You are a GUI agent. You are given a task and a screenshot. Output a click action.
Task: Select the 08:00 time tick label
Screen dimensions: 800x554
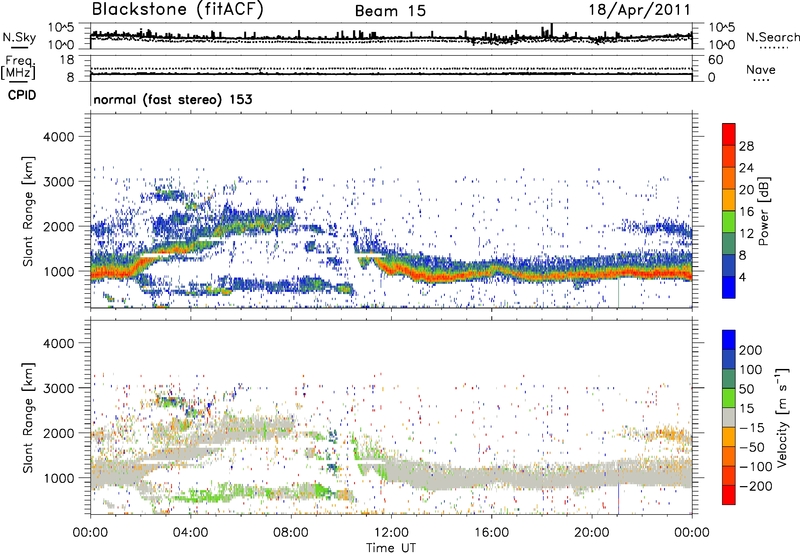click(x=291, y=533)
